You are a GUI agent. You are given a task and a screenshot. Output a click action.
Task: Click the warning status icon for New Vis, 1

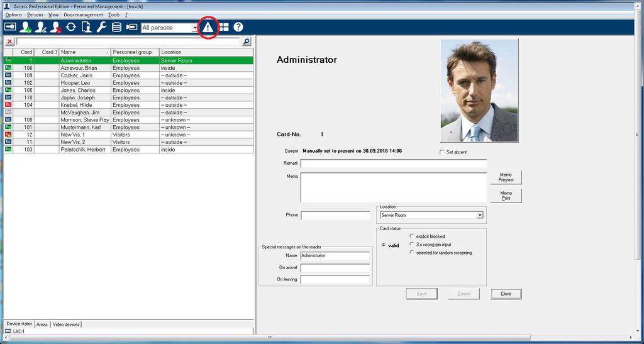tap(8, 135)
